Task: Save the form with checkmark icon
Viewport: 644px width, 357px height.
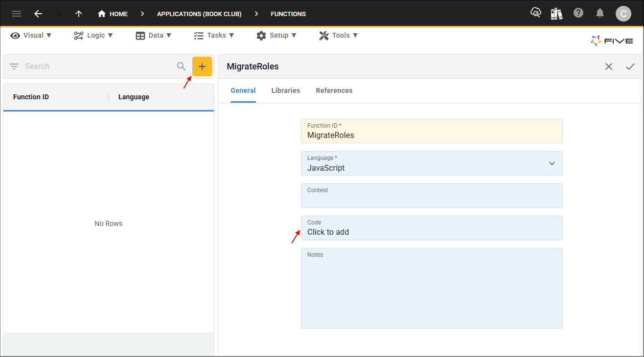Action: [630, 67]
